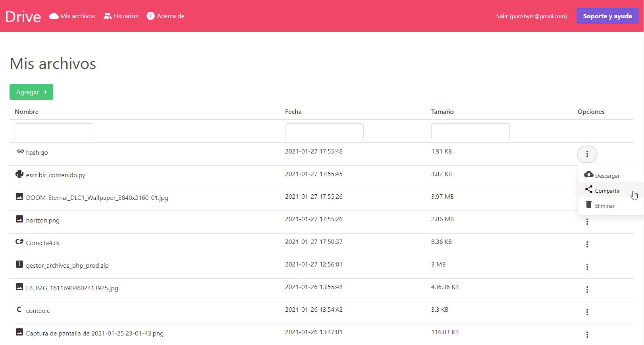
Task: Click the cloud icon next to Mis archivos
Action: (54, 16)
